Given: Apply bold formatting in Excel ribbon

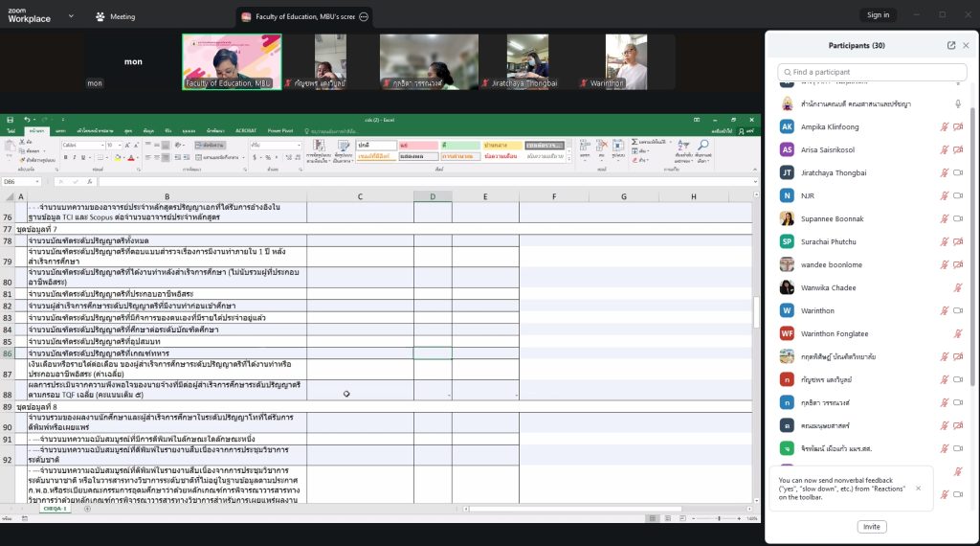Looking at the screenshot, I should point(66,158).
